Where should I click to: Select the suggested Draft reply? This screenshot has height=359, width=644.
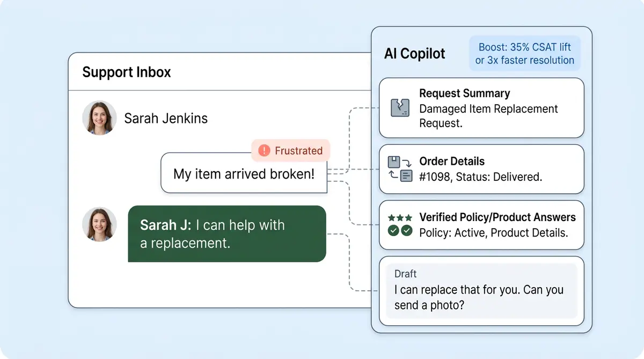(x=481, y=290)
